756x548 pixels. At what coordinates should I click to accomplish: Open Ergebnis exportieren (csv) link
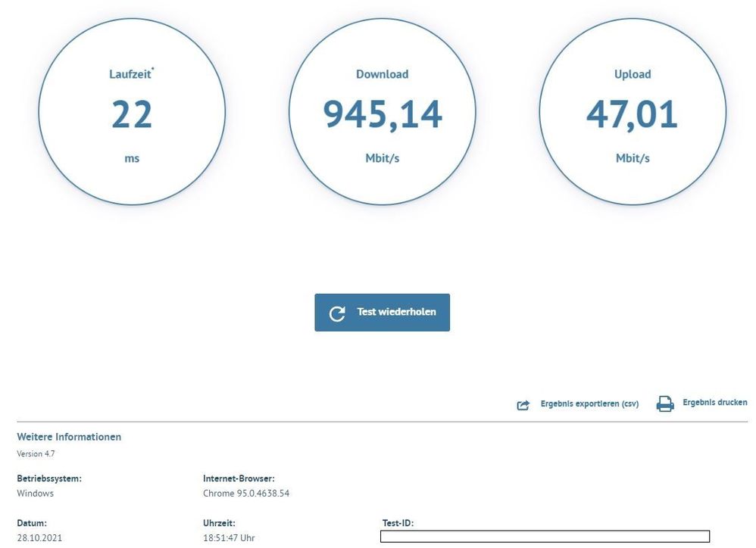click(x=589, y=403)
